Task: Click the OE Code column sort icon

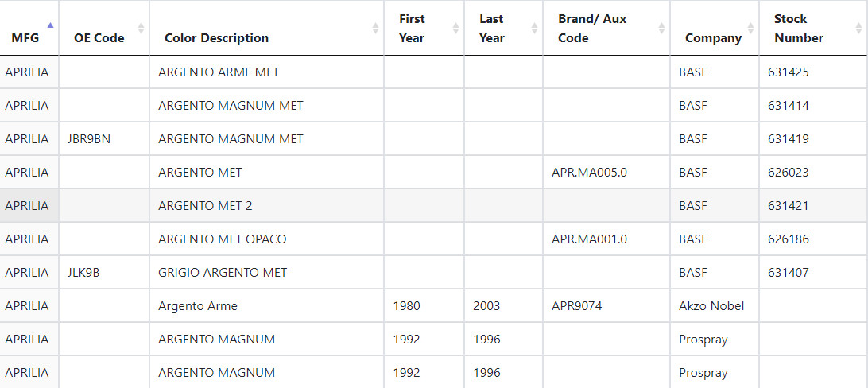Action: coord(141,29)
